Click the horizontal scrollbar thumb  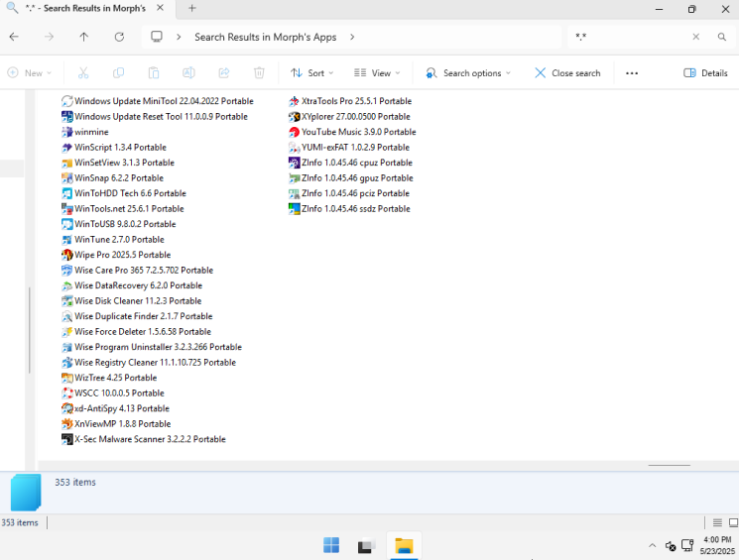tap(670, 465)
